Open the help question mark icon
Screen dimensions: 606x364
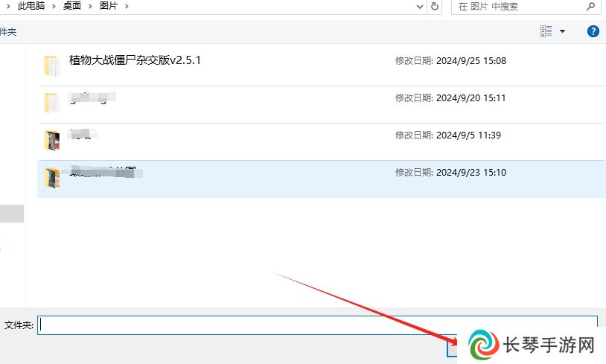(593, 31)
